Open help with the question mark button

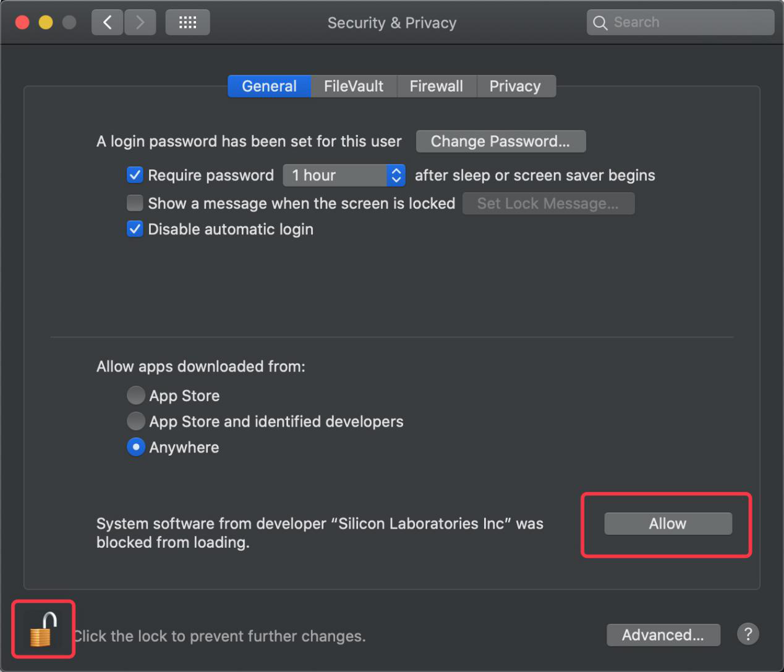pos(748,634)
